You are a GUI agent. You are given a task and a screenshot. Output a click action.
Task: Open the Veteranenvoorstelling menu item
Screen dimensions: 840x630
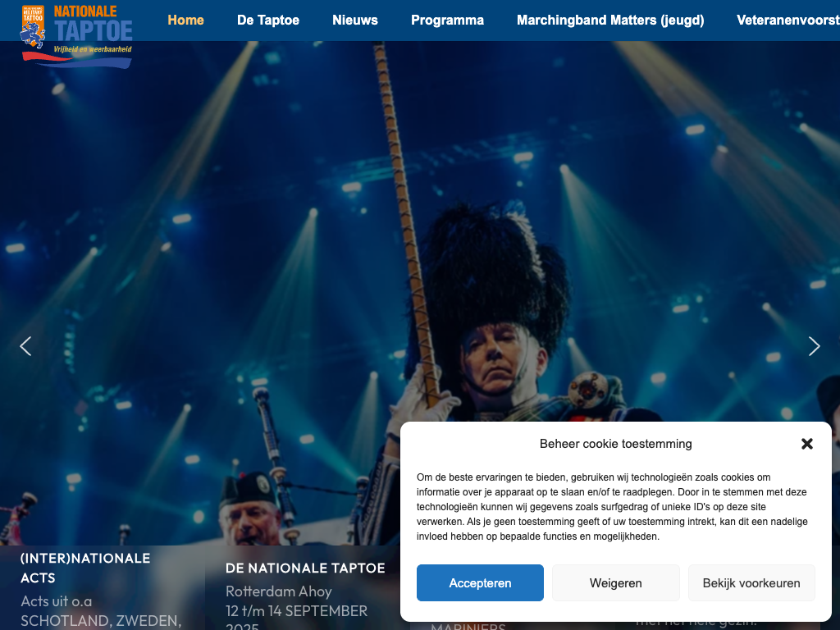[x=788, y=21]
